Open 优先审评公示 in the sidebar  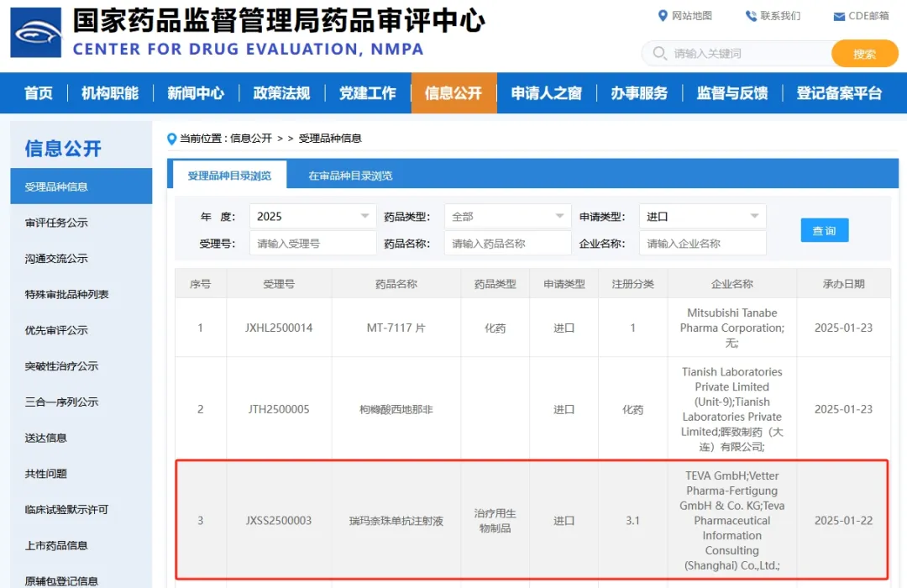[56, 330]
